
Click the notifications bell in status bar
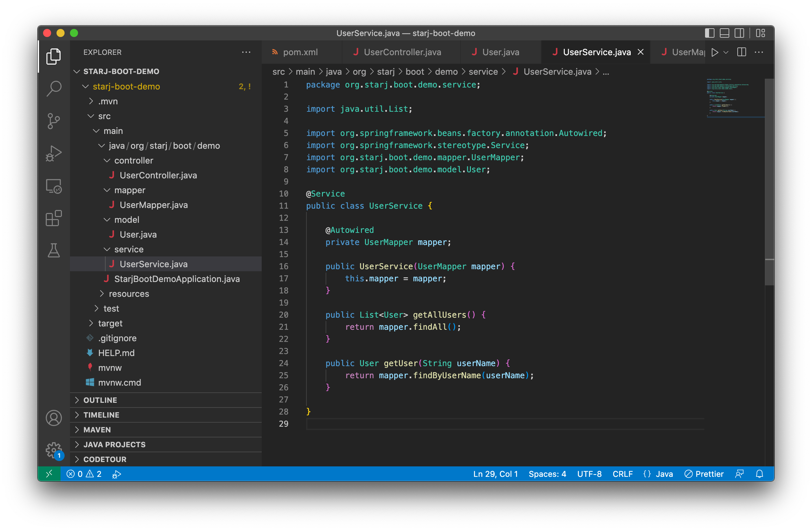pos(759,474)
